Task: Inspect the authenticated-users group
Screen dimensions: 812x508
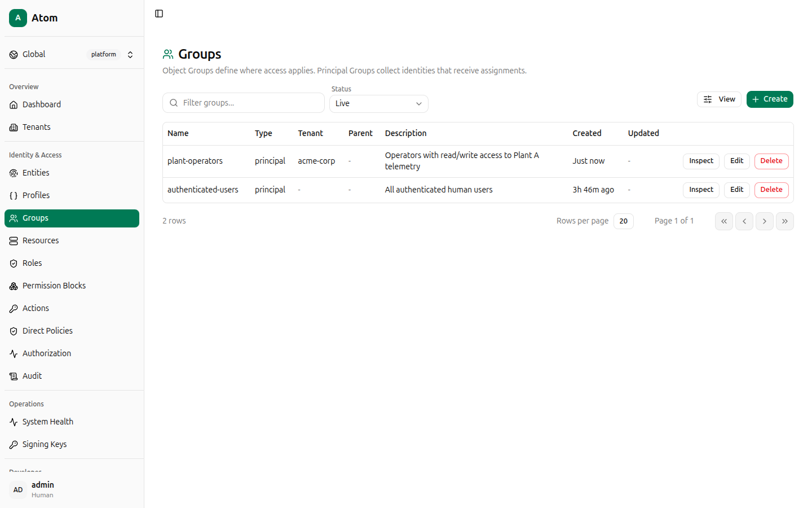Action: click(x=701, y=190)
